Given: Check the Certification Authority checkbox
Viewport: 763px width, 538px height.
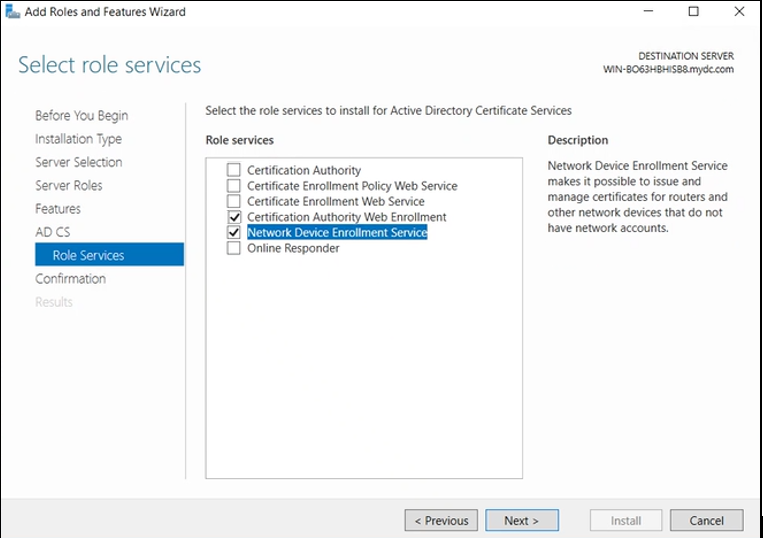Looking at the screenshot, I should coord(234,170).
